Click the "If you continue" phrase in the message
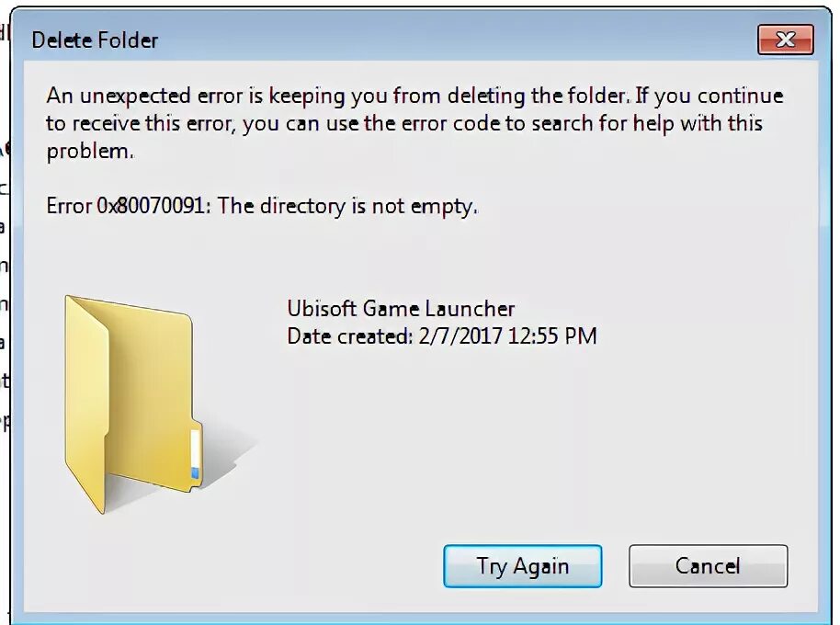 click(x=709, y=97)
